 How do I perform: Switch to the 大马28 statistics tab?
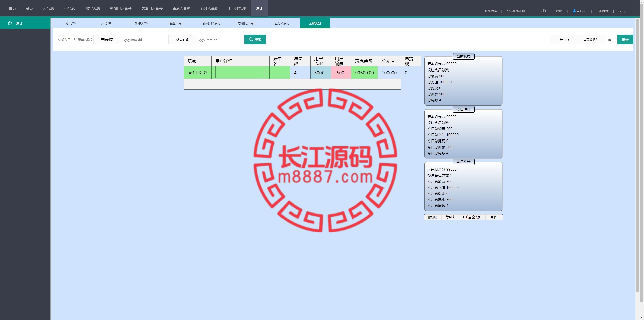click(x=106, y=23)
